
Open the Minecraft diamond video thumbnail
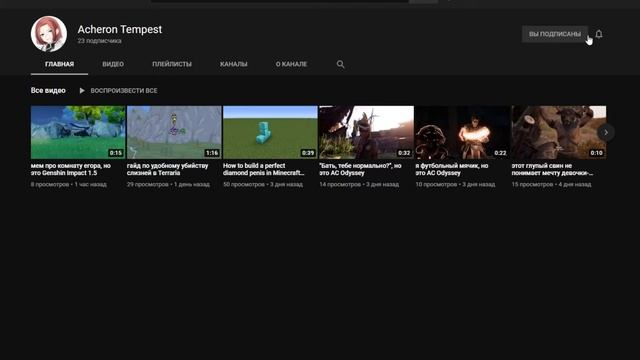click(270, 132)
